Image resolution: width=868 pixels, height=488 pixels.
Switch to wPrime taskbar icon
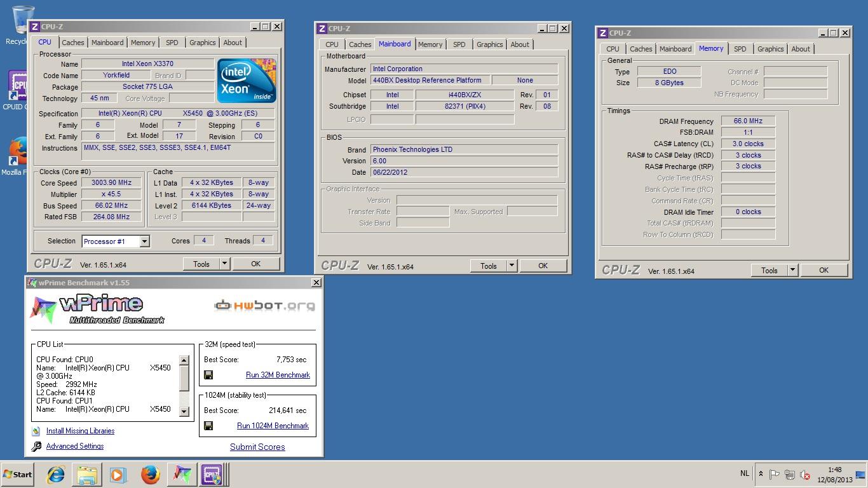(181, 475)
